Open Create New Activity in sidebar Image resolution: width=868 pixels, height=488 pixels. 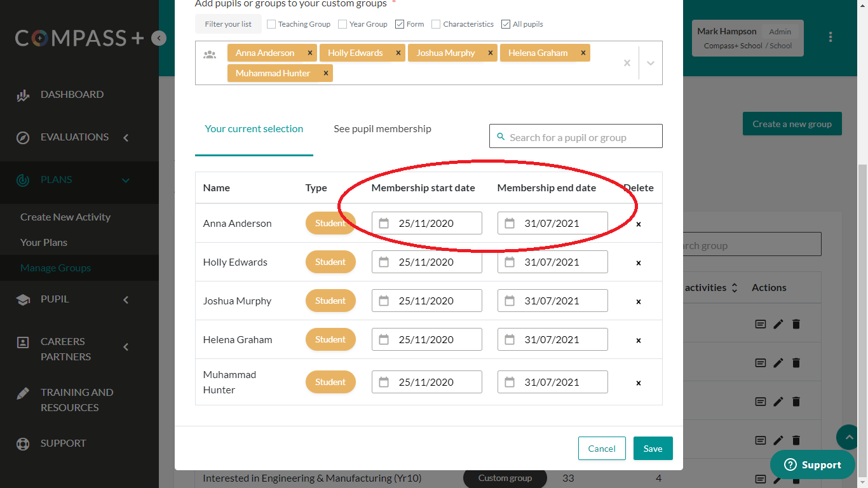(65, 217)
